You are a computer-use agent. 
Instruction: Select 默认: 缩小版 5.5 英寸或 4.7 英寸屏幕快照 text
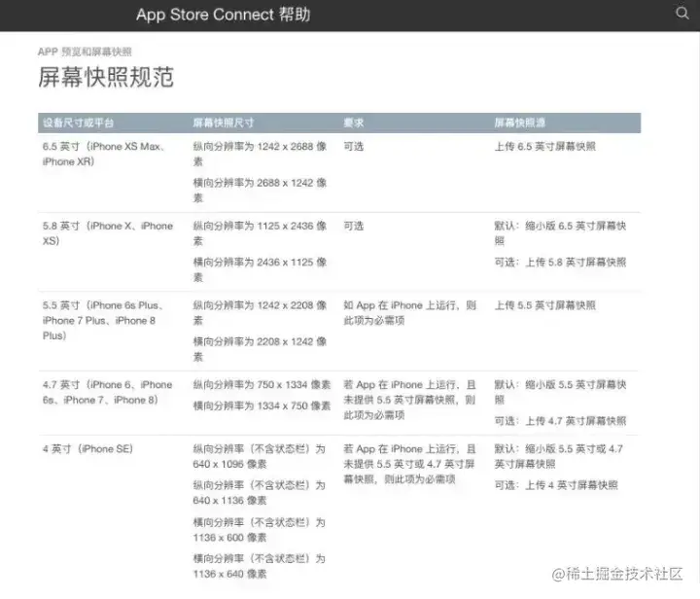(x=558, y=457)
